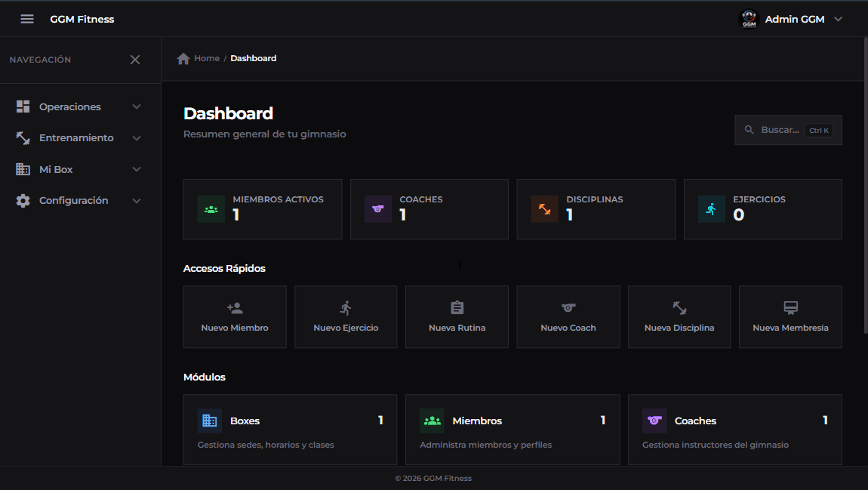Click the Nuevo Miembro quick access button

coord(235,316)
